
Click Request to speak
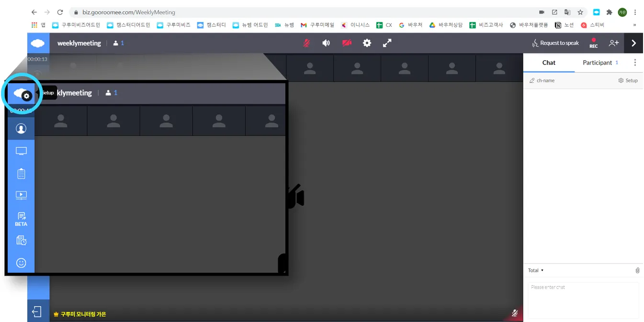click(x=555, y=43)
